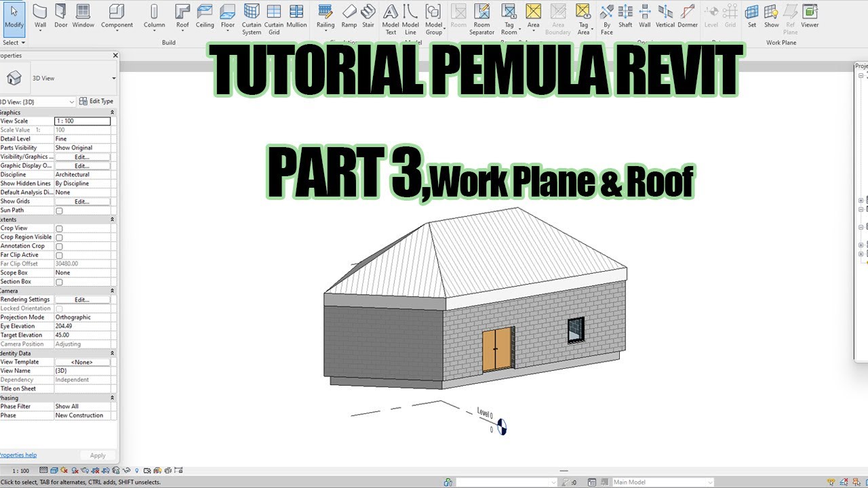
Task: Click the View Scale value field
Action: (82, 121)
